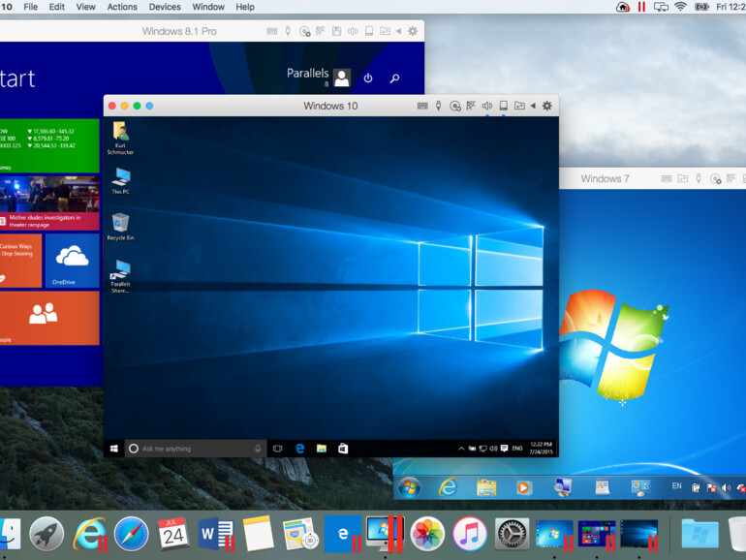The width and height of the screenshot is (746, 560).
Task: Click the 12:22 PM clock in Windows 10
Action: click(x=541, y=449)
